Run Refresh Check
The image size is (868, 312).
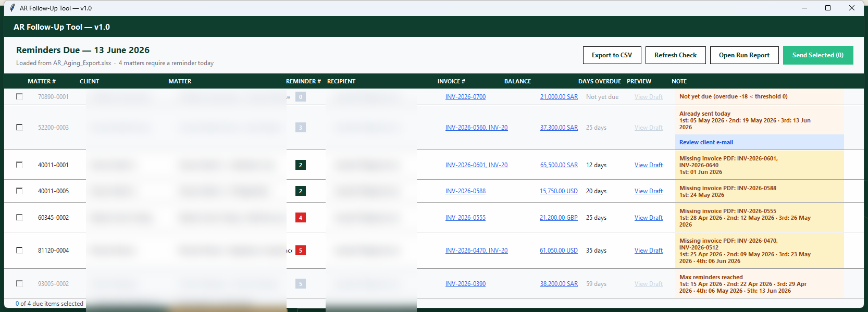(676, 55)
